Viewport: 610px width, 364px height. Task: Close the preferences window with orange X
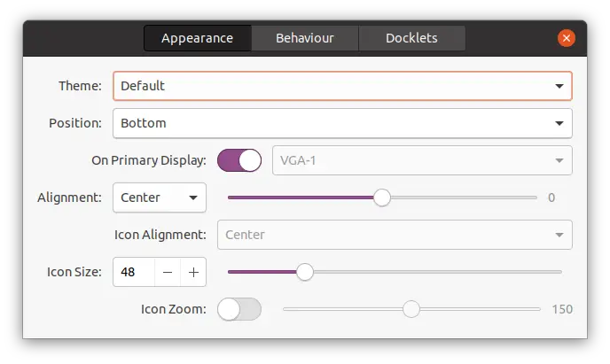tap(566, 38)
